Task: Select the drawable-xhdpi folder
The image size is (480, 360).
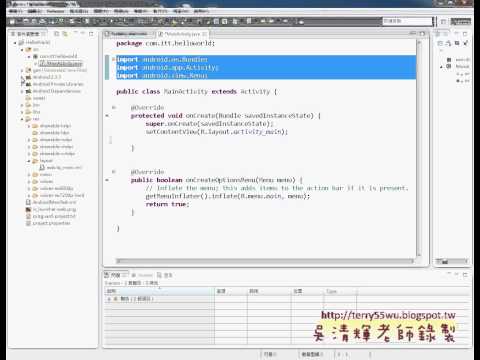Action: pyautogui.click(x=53, y=147)
